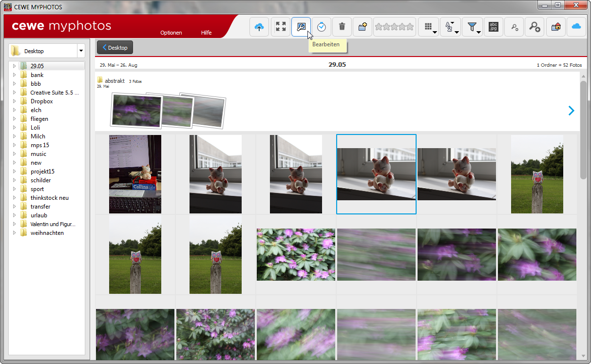Toggle file name display with abc.jpg icon
The image size is (591, 364).
pyautogui.click(x=494, y=27)
